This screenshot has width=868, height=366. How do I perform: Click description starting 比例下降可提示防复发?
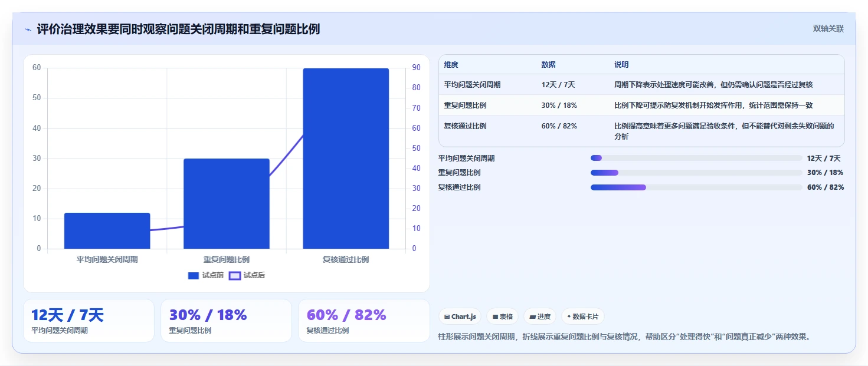713,105
